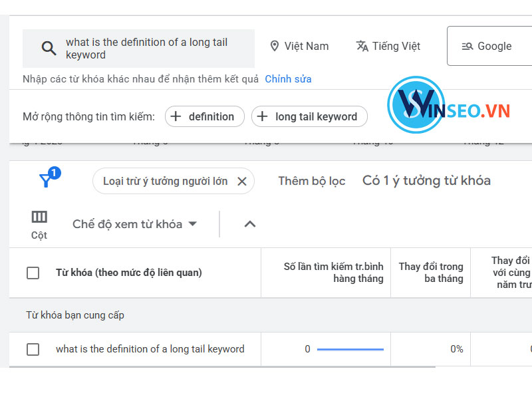Open the Việt Nam location setting
Viewport: 532px width, 399px height.
pos(305,46)
